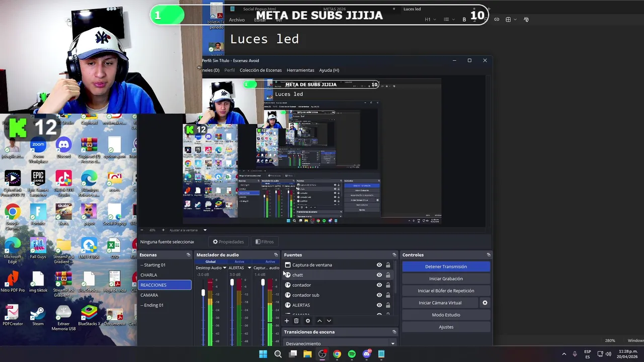This screenshot has width=644, height=362.
Task: Switch to the Luces led tab
Action: pos(412,9)
